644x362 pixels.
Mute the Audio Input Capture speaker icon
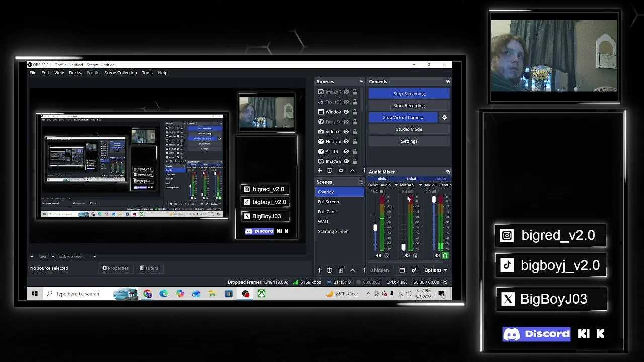[437, 256]
